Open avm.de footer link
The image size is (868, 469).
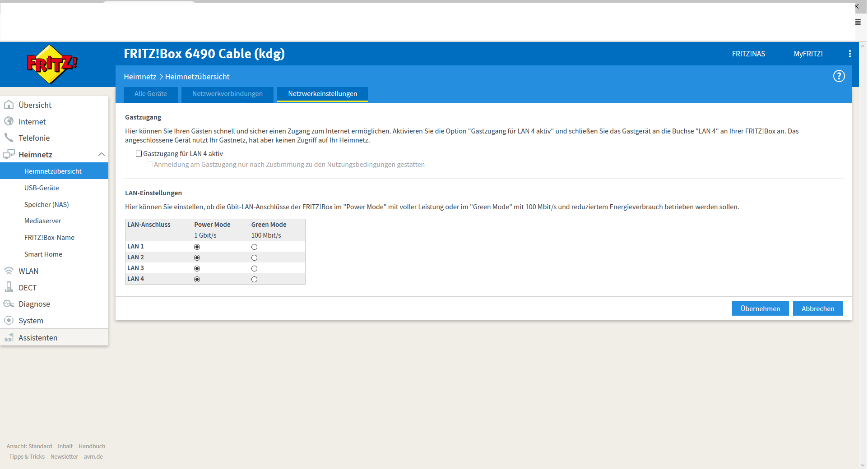point(93,456)
